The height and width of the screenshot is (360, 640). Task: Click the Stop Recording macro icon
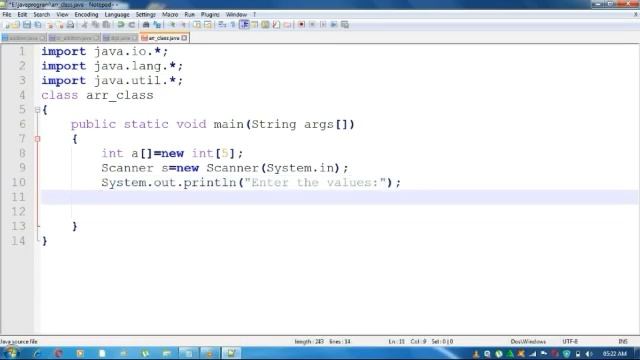(312, 25)
